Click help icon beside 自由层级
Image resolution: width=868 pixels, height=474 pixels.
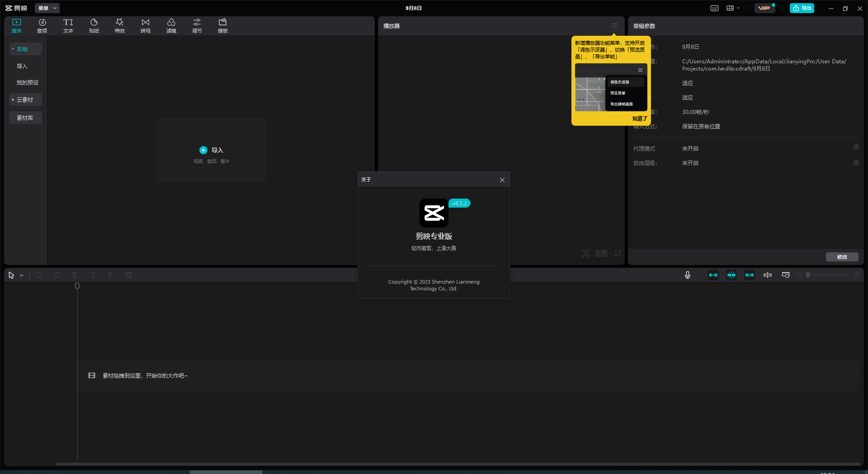[x=856, y=163]
